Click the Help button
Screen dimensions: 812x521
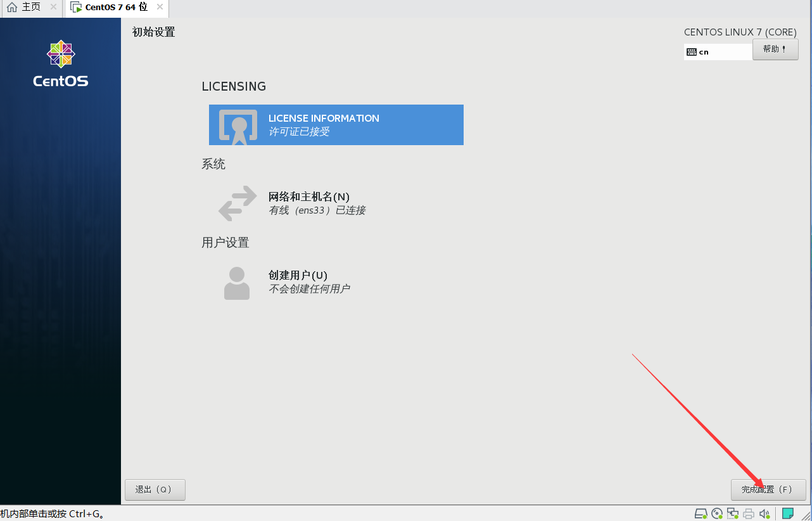click(775, 49)
